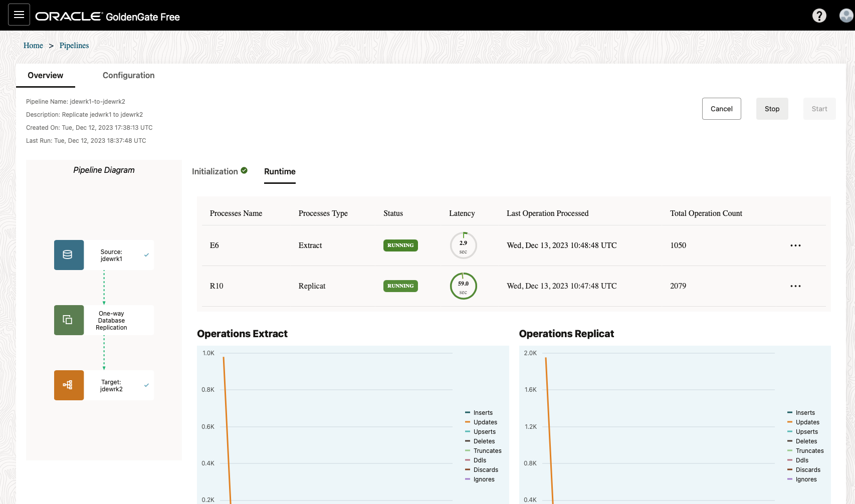Click the Operations Extract chart heading
The image size is (855, 504).
[x=242, y=334]
